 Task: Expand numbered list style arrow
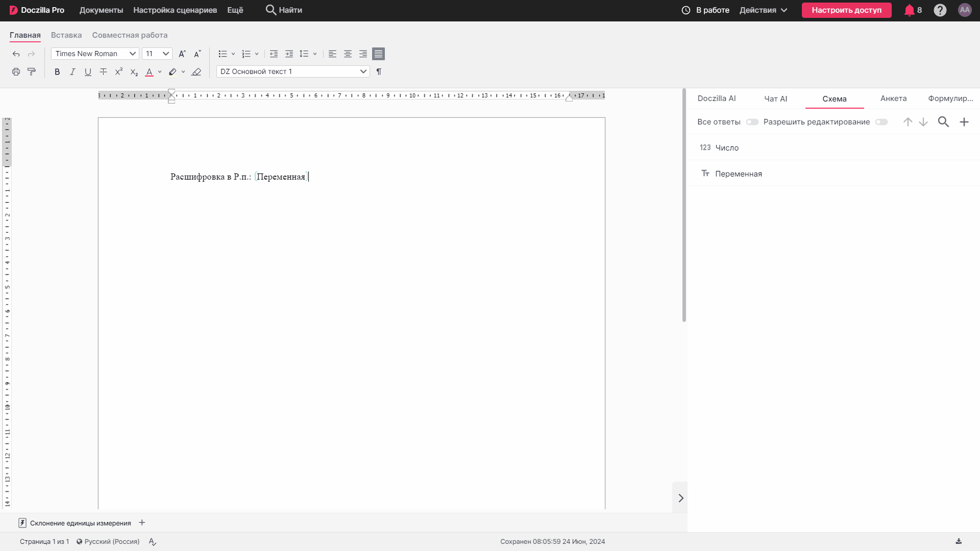(x=257, y=54)
